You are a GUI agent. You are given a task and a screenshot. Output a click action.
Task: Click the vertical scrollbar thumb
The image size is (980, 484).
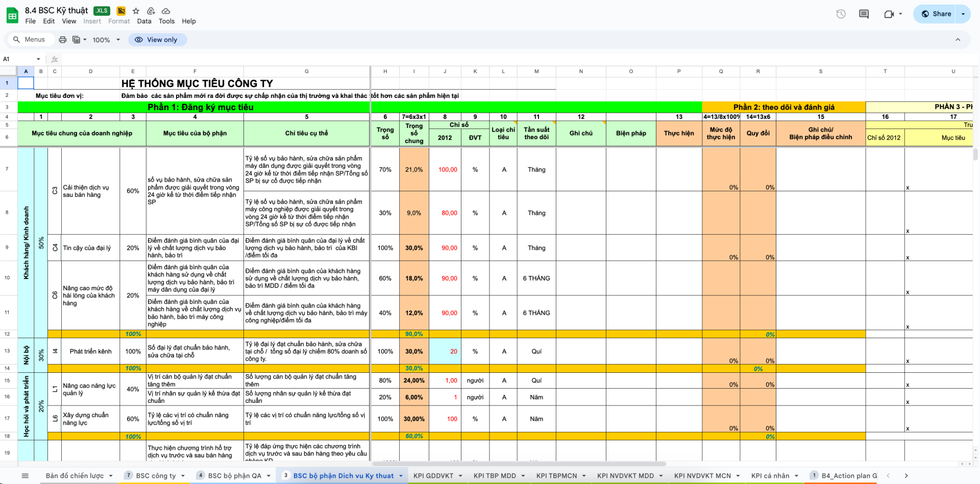click(x=975, y=154)
